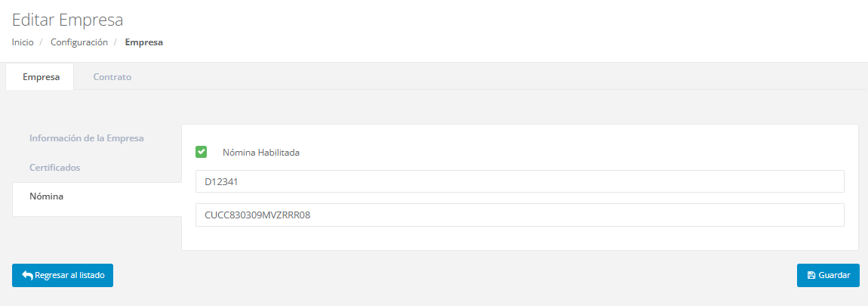Open the Configuración breadcrumb link
This screenshot has width=868, height=306.
(x=79, y=42)
